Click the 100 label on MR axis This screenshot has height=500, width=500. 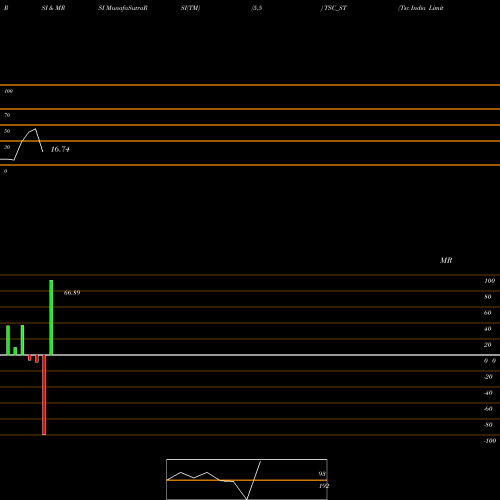coord(489,281)
